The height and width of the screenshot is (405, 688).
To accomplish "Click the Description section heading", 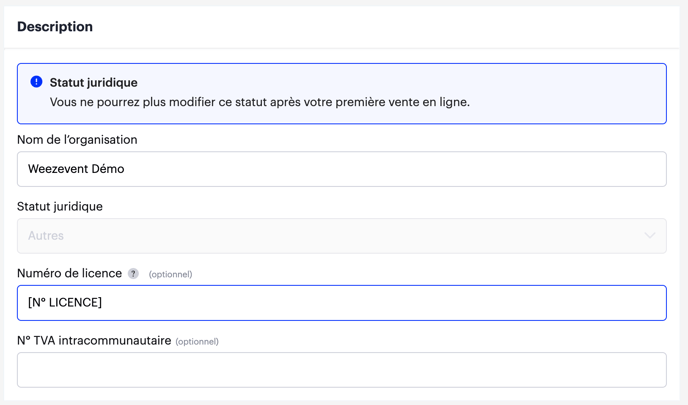I will point(55,27).
